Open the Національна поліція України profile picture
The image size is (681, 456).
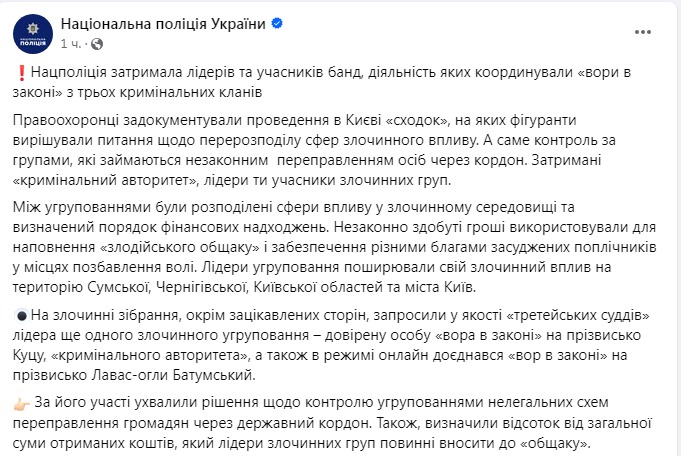pos(33,33)
